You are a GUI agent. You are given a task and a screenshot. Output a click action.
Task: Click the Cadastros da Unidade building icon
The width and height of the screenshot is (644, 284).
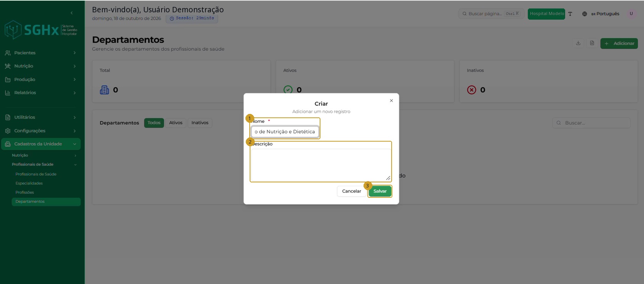(x=8, y=144)
